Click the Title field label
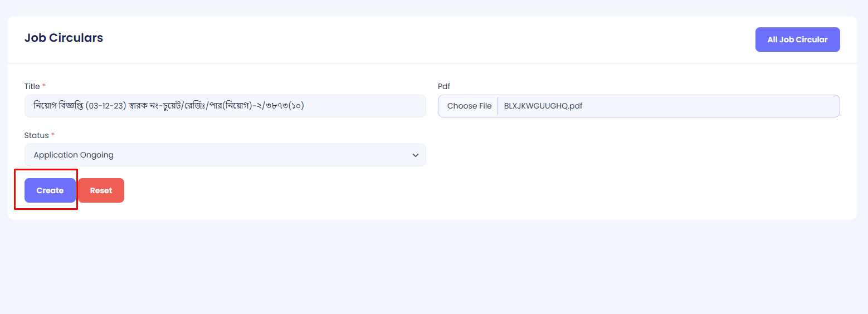Viewport: 868px width, 314px height. coord(32,86)
